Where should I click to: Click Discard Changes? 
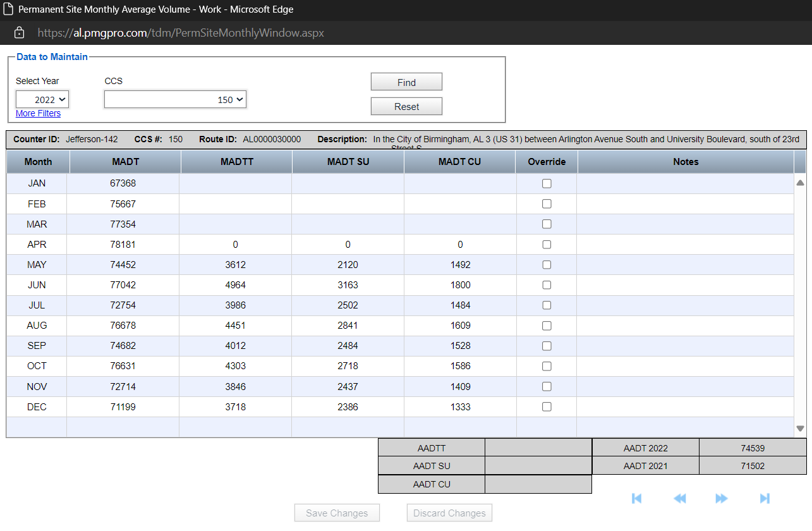[x=449, y=513]
